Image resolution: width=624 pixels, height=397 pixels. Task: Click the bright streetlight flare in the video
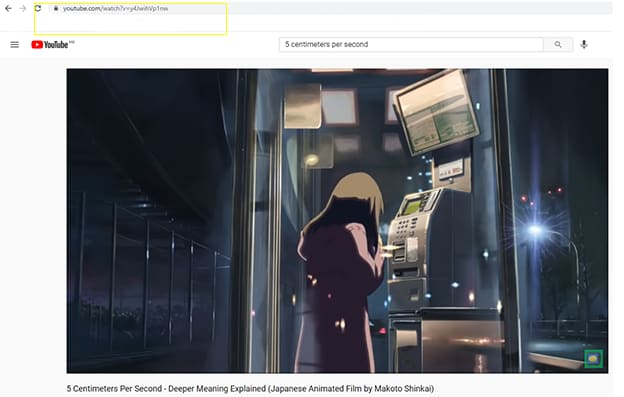tap(535, 230)
